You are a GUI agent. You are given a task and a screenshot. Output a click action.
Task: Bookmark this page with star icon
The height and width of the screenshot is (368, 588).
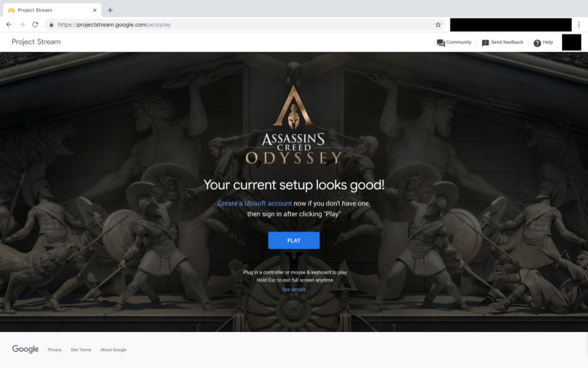[x=438, y=25]
